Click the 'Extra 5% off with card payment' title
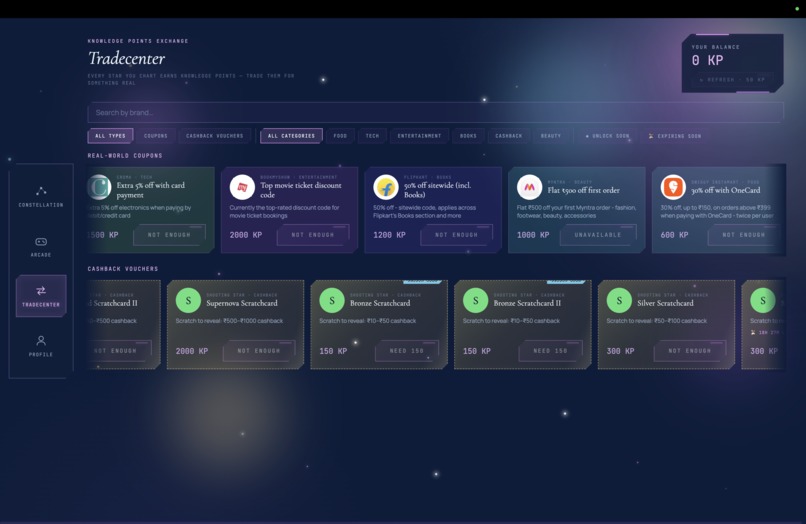 151,190
